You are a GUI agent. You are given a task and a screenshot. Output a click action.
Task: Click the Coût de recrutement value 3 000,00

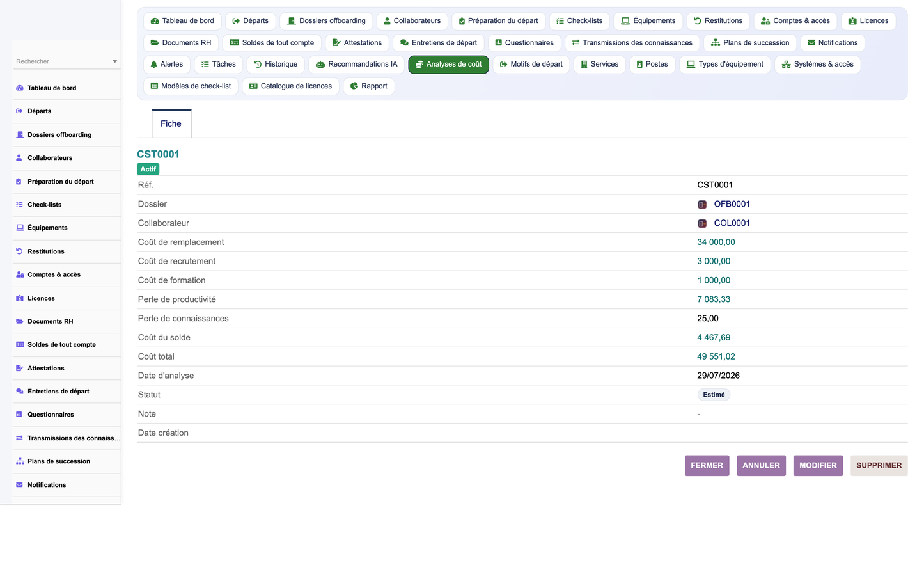click(714, 262)
